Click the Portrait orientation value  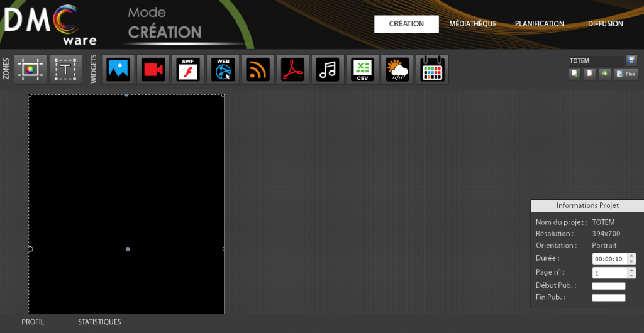[604, 245]
